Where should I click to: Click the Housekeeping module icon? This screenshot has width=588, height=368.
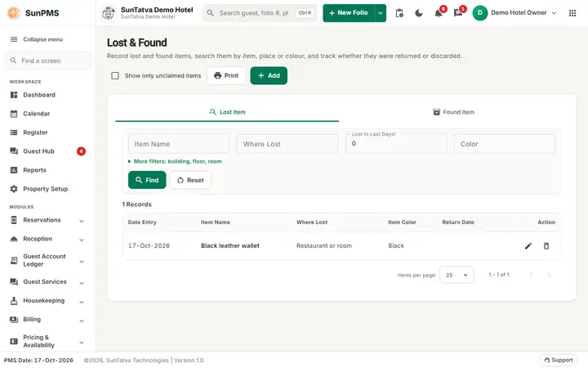[x=14, y=301]
